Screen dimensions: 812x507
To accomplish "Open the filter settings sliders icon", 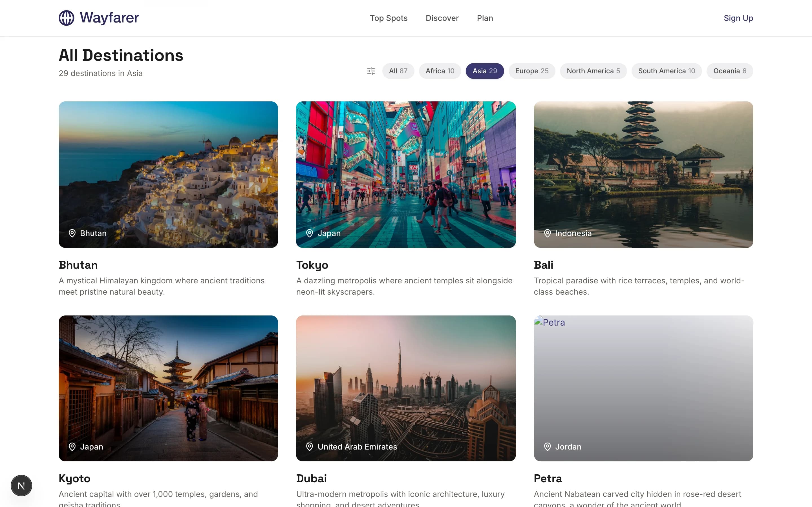I will tap(371, 71).
